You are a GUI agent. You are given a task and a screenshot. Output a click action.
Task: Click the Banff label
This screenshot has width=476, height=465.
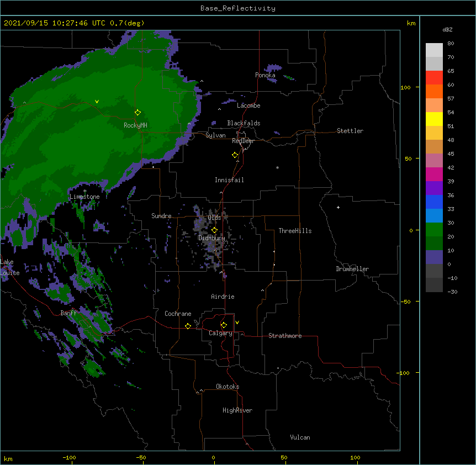pos(68,313)
